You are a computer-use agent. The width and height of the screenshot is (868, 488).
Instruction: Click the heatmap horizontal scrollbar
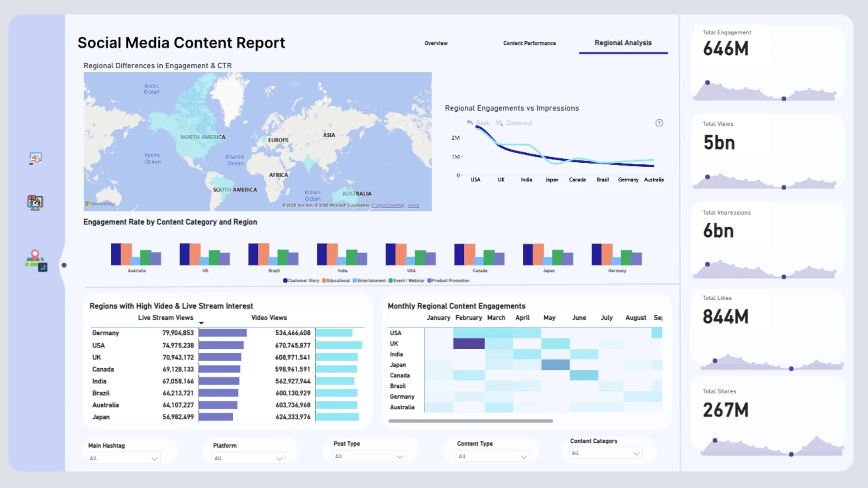pyautogui.click(x=471, y=421)
